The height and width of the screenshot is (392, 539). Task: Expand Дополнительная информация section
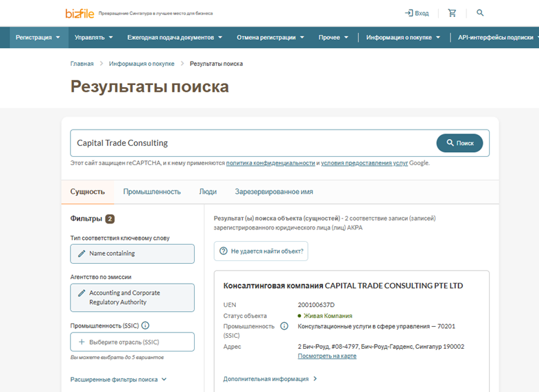(x=270, y=378)
